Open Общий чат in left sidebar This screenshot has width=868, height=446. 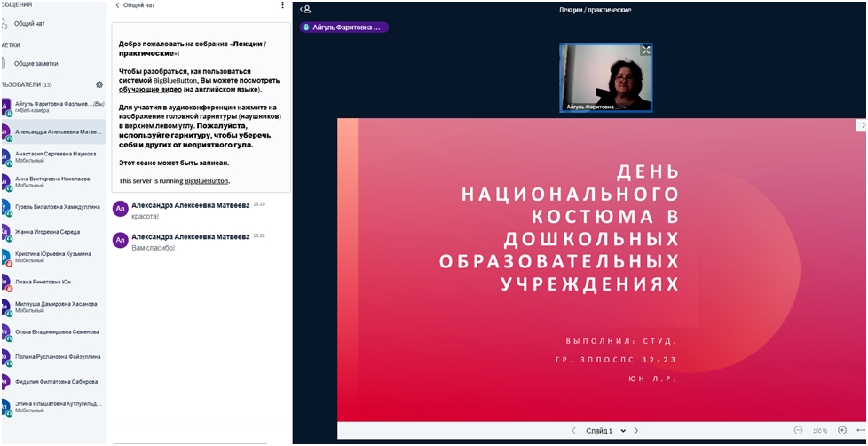point(29,24)
